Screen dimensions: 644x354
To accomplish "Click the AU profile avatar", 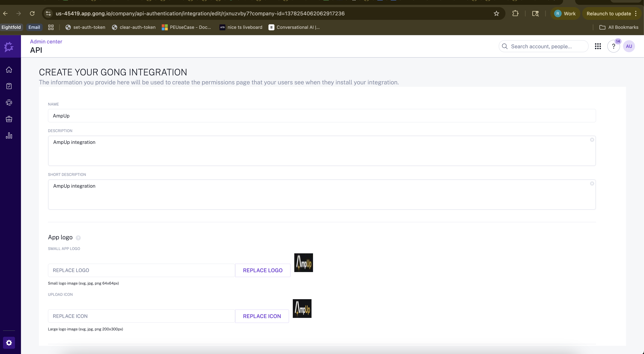I will (x=629, y=46).
